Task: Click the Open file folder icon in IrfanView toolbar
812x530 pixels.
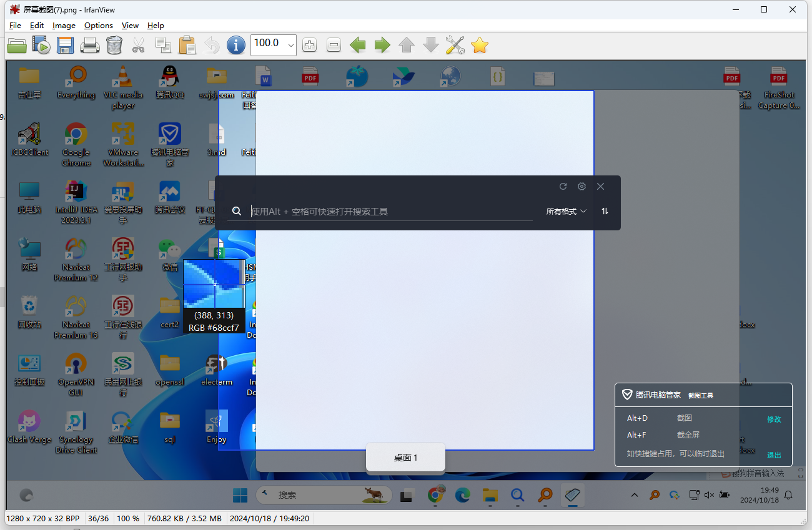Action: click(17, 45)
